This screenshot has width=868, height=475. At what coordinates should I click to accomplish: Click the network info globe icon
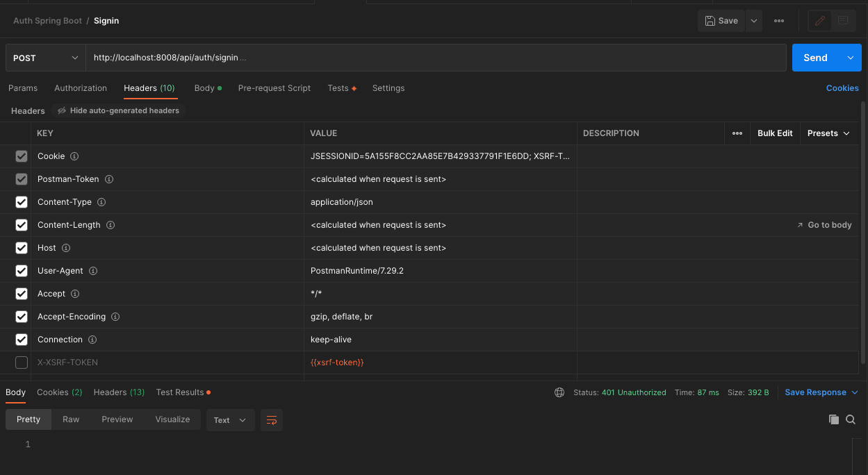click(x=559, y=392)
